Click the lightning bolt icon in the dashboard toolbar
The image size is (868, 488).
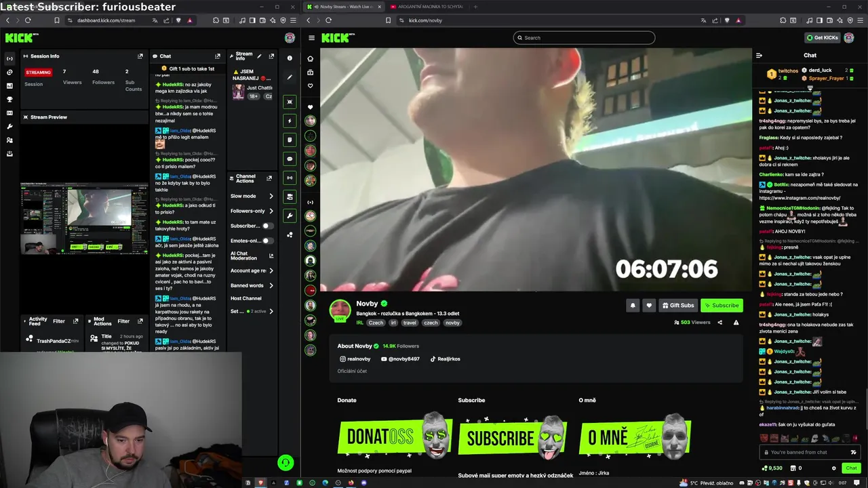[290, 121]
